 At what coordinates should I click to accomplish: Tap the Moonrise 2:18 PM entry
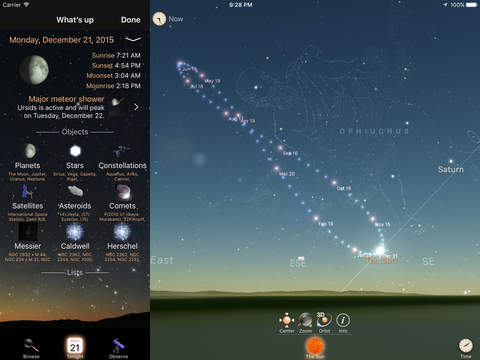click(113, 86)
